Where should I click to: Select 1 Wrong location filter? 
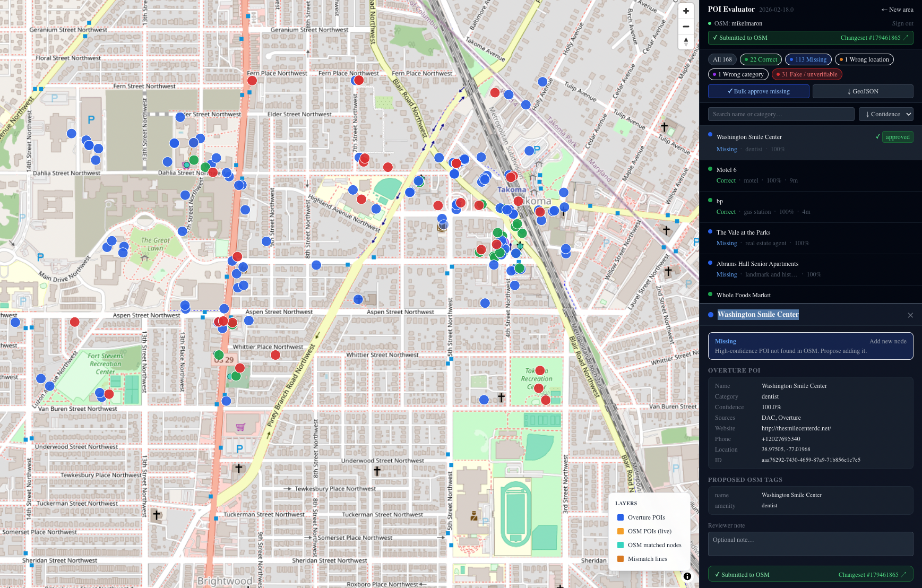tap(864, 59)
